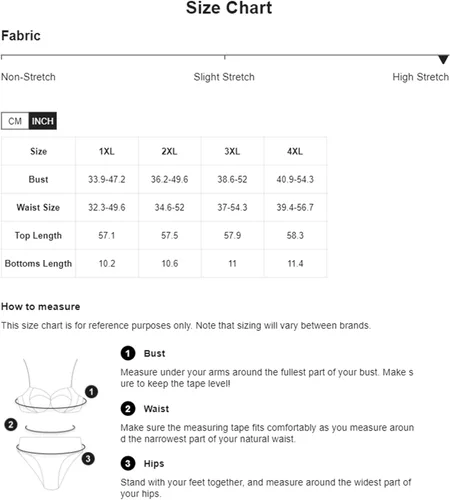This screenshot has width=450, height=500.
Task: Click the bra illustration in diagram
Action: tap(50, 387)
